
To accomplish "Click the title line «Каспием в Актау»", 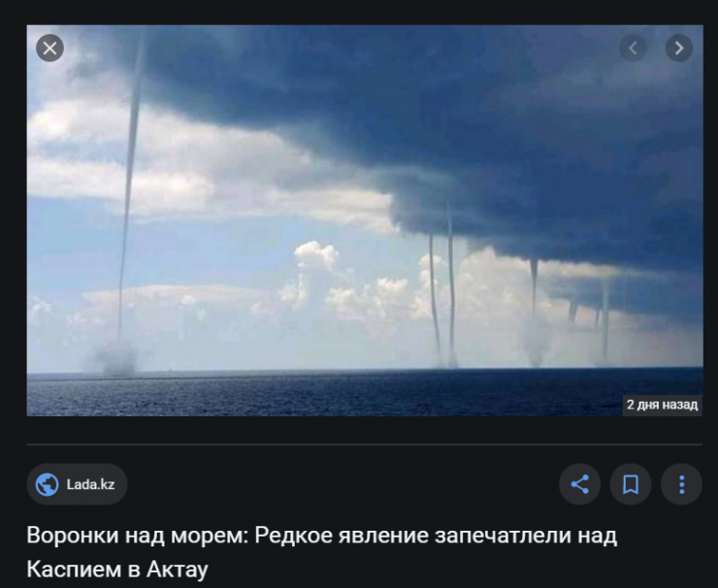I will 117,570.
